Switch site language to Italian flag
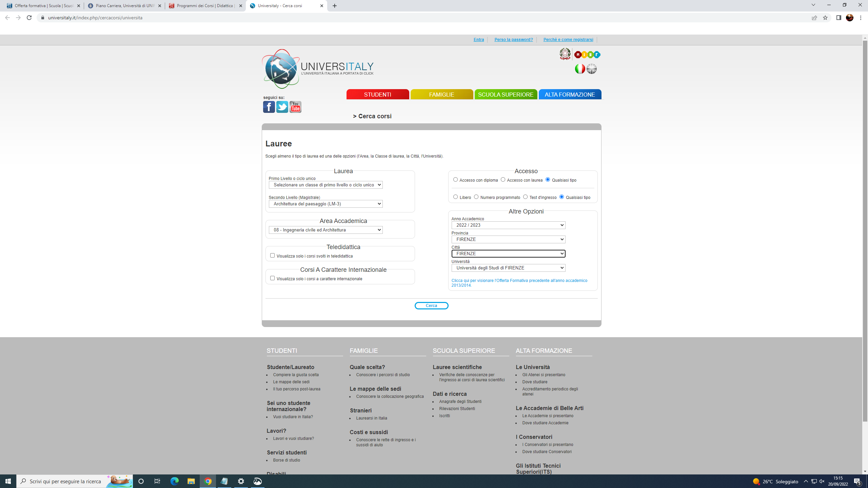This screenshot has width=868, height=488. [580, 69]
